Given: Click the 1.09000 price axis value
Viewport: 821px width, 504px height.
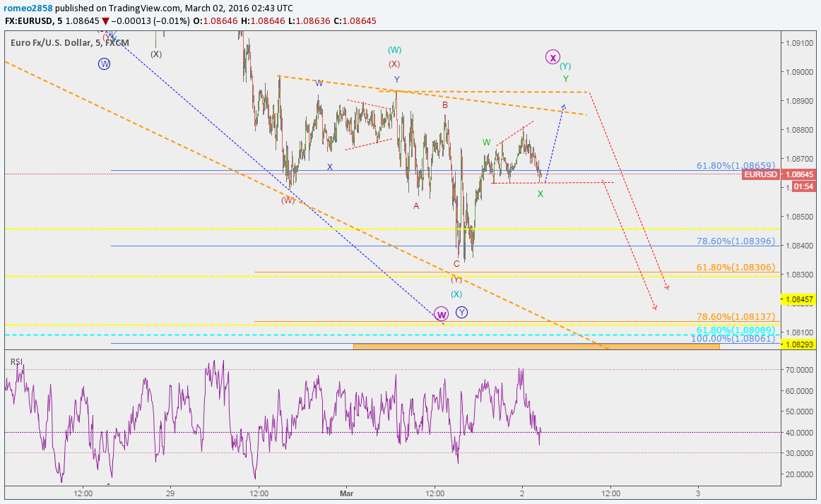Looking at the screenshot, I should [x=801, y=72].
